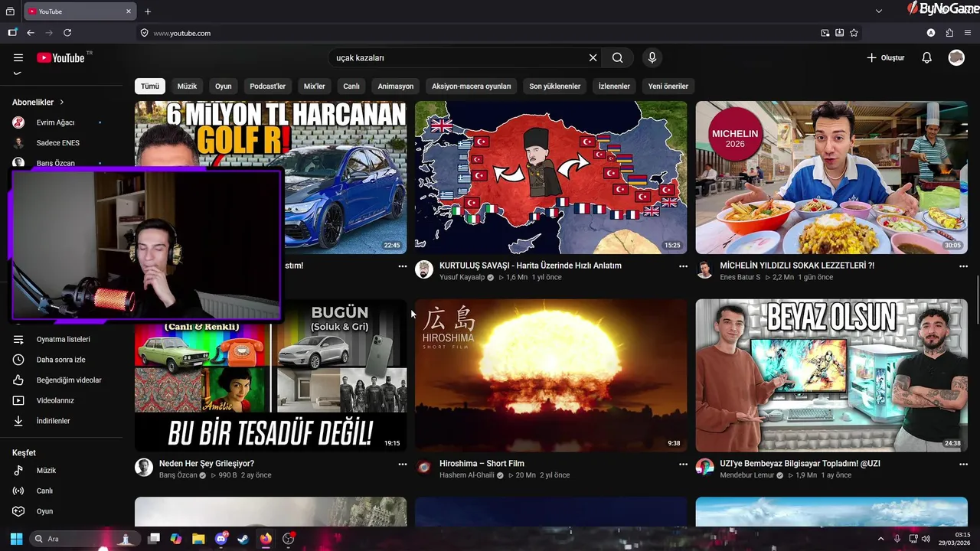Open the YouTube hamburger guide menu
Viewport: 980px width, 551px height.
[x=18, y=57]
